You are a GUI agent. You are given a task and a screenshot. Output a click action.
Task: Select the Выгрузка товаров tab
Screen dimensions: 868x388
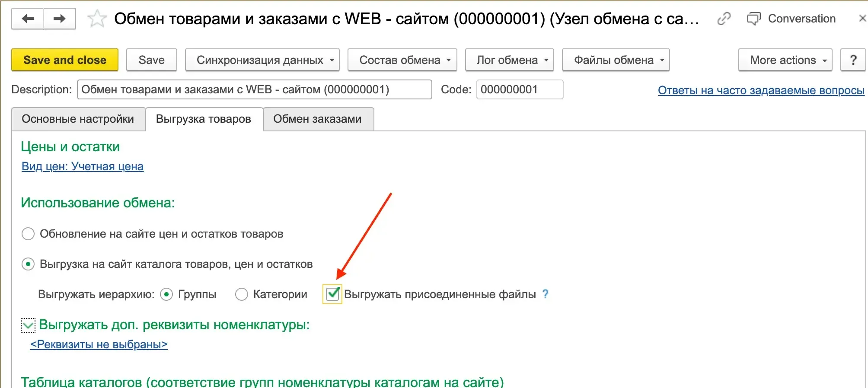[204, 119]
